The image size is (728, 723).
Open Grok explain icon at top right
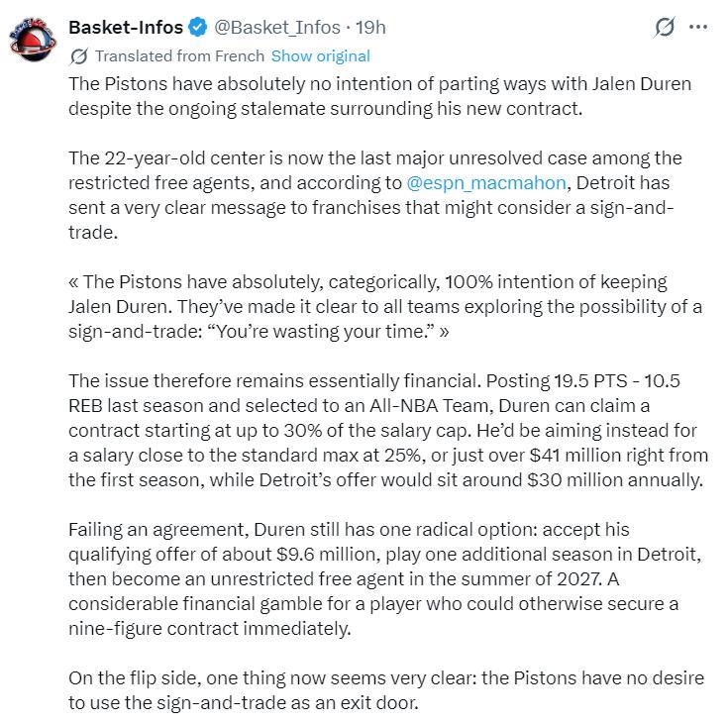coord(664,28)
